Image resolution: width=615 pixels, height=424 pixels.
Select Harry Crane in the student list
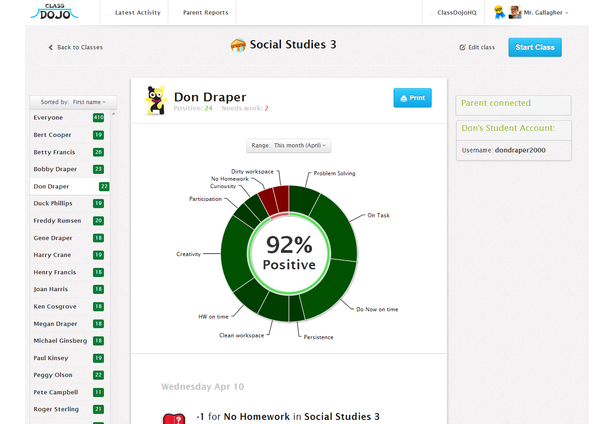point(70,255)
